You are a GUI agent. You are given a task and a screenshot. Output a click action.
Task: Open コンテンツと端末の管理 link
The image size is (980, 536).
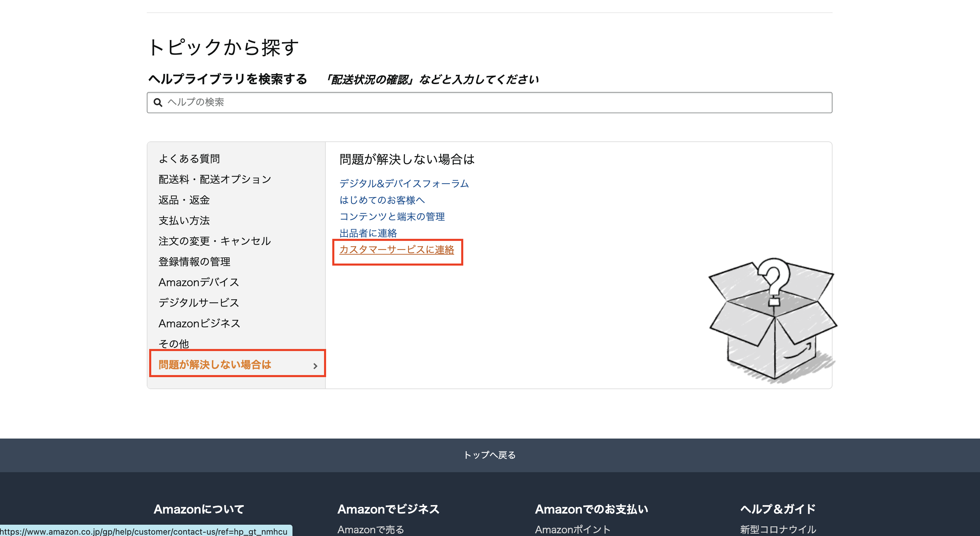[x=392, y=217]
